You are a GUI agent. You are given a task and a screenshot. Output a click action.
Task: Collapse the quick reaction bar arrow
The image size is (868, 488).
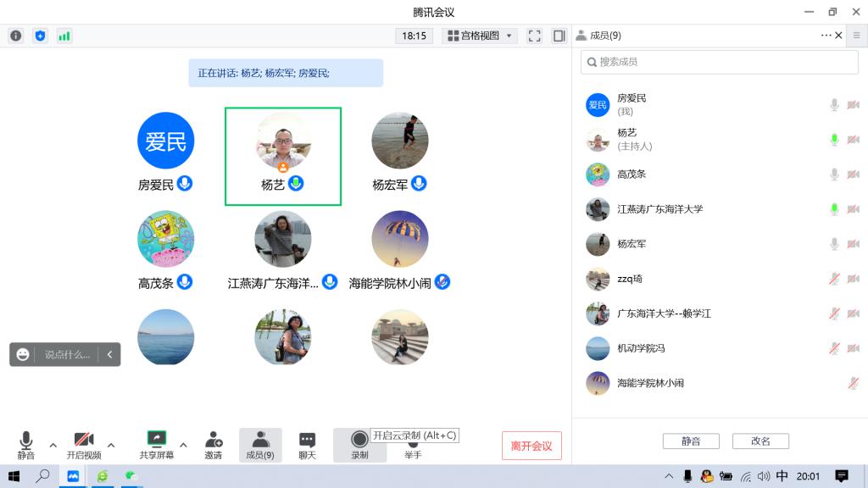point(110,354)
